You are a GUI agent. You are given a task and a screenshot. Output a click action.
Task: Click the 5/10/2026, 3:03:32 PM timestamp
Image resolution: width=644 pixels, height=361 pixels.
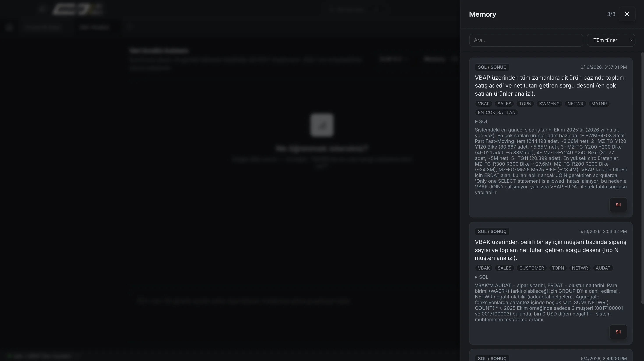point(603,232)
